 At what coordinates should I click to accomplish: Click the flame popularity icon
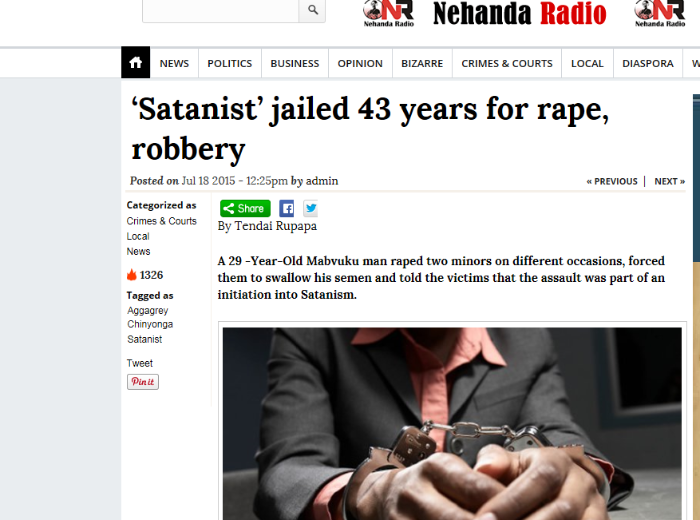click(x=132, y=275)
